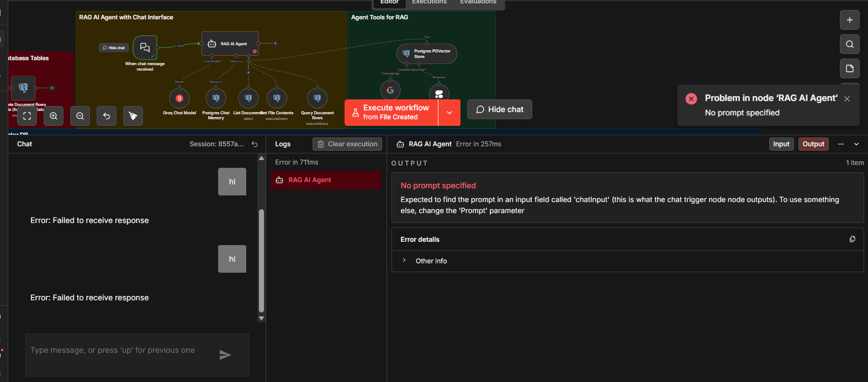Dismiss the RAG AI Agent problem notification
Screen dimensions: 868x382
click(847, 99)
